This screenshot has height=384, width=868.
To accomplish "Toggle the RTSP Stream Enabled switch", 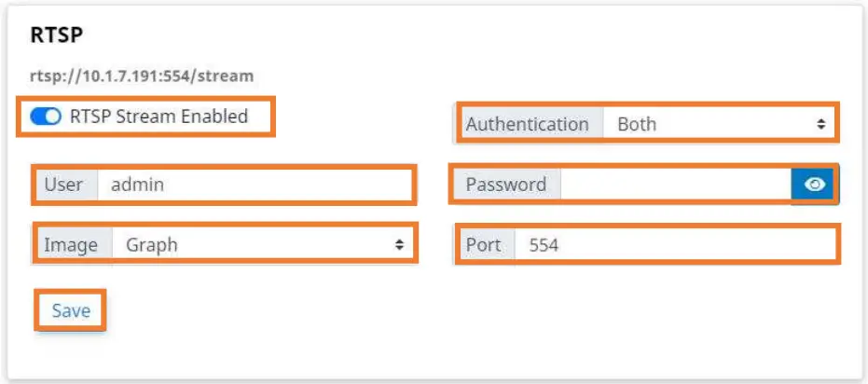I will click(46, 117).
